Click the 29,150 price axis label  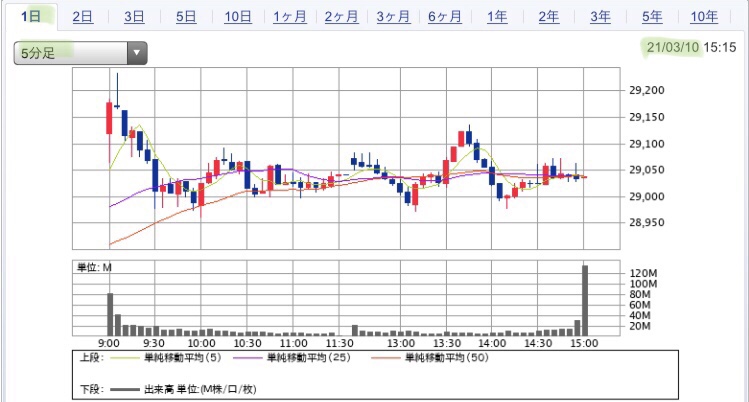click(x=647, y=117)
